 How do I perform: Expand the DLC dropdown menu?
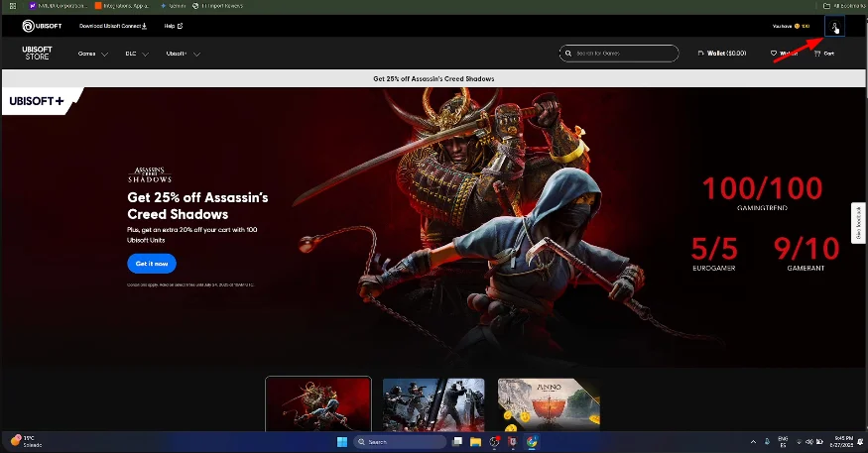coord(137,54)
